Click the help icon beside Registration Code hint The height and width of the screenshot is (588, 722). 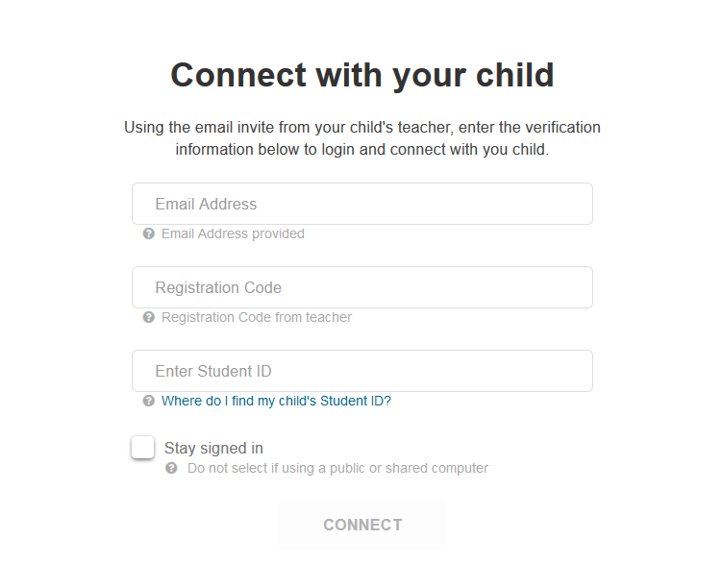pos(149,317)
